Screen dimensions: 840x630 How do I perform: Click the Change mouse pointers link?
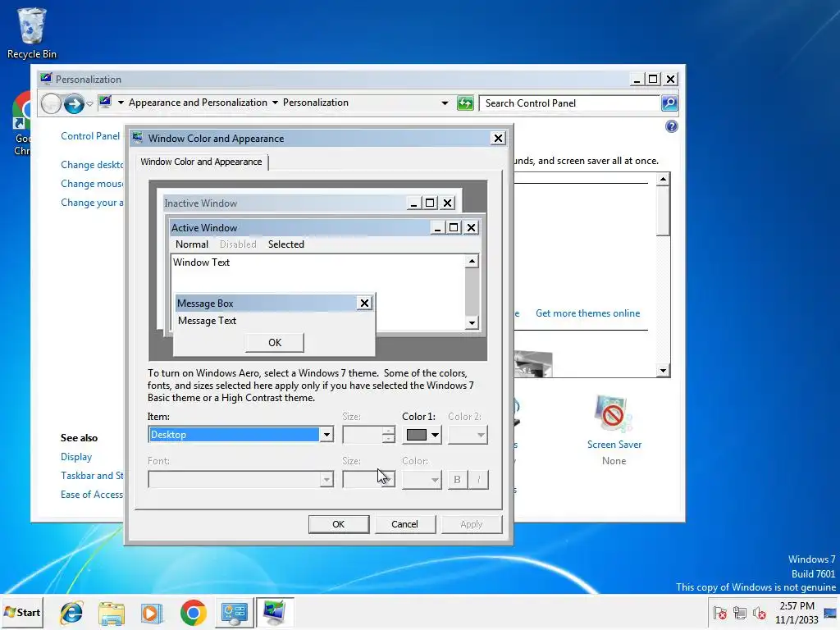(92, 184)
